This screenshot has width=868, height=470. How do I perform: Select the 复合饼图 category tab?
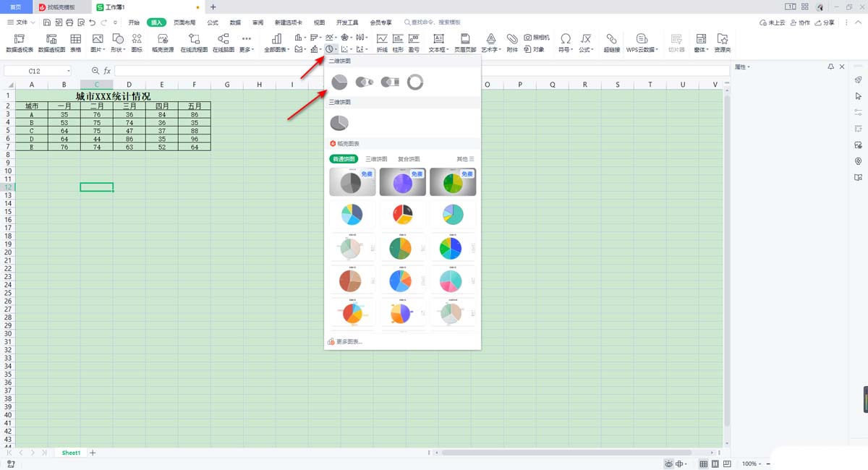coord(409,158)
